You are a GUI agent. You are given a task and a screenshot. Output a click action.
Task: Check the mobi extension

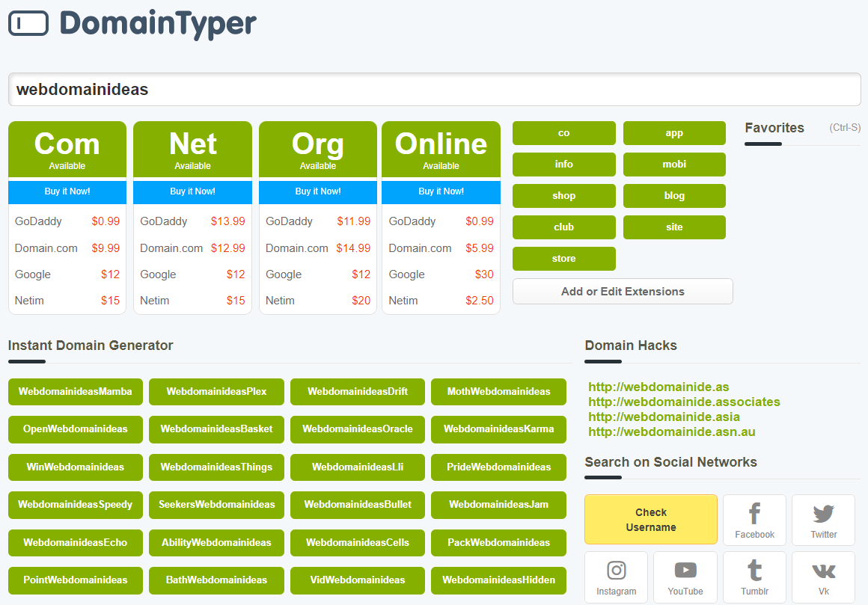click(674, 165)
